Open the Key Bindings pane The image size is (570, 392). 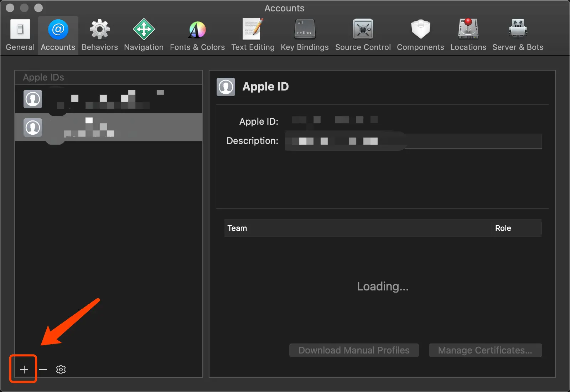click(305, 35)
